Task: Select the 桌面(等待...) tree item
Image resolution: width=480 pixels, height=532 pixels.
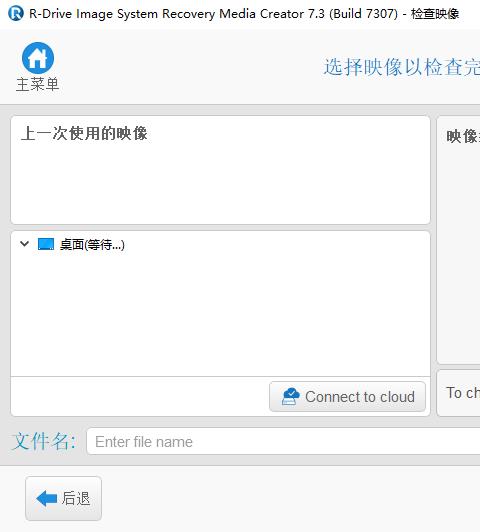Action: coord(92,244)
